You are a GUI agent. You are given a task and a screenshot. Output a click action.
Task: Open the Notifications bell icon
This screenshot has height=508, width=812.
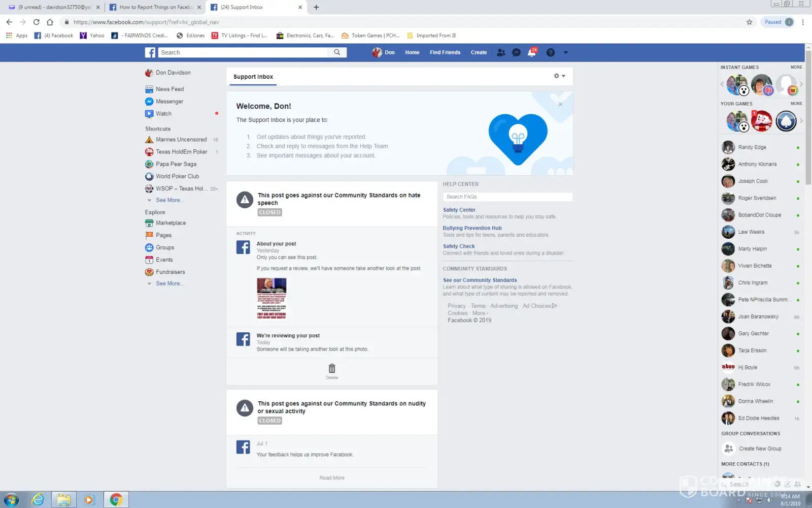pyautogui.click(x=532, y=52)
